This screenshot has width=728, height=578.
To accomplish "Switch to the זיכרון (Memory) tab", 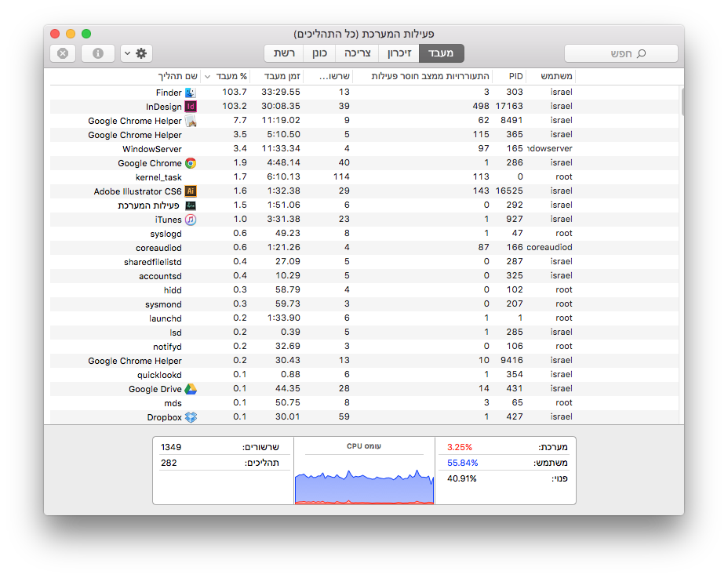I will pyautogui.click(x=399, y=53).
